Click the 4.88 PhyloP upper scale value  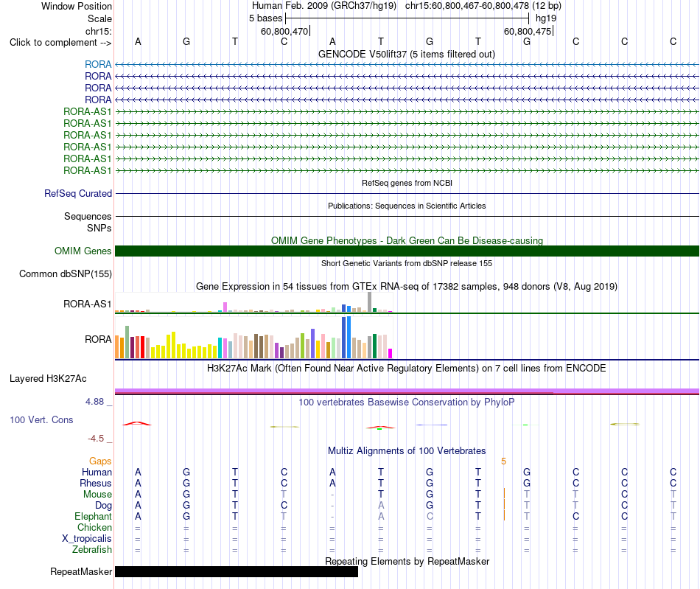pos(94,402)
